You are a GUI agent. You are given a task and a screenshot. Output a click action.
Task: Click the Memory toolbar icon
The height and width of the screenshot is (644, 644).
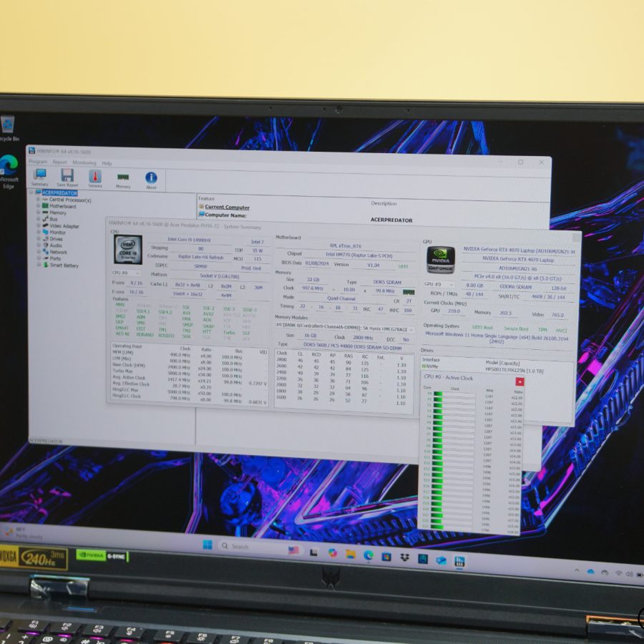coord(123,180)
